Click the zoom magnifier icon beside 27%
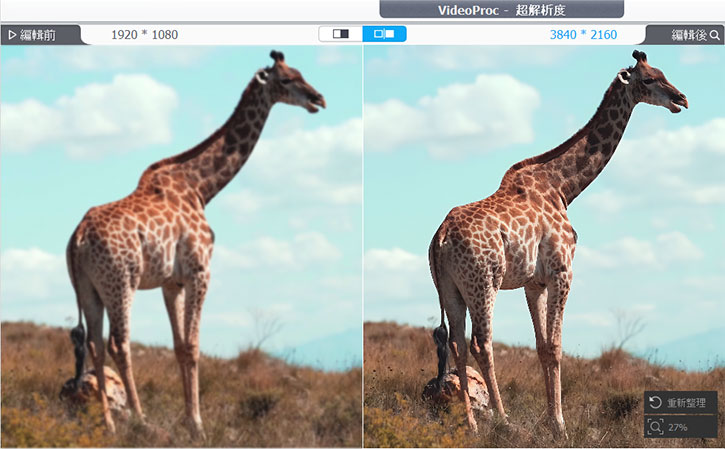 (654, 427)
